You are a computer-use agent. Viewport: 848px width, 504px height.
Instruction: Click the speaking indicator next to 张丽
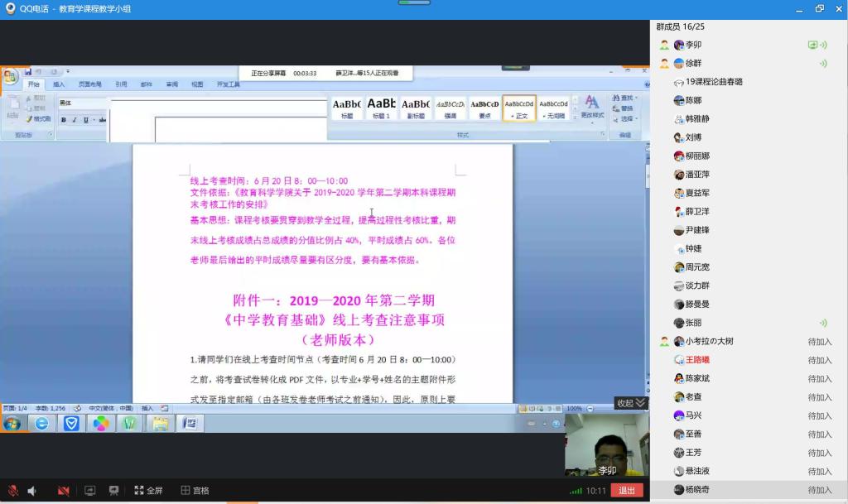pos(823,323)
